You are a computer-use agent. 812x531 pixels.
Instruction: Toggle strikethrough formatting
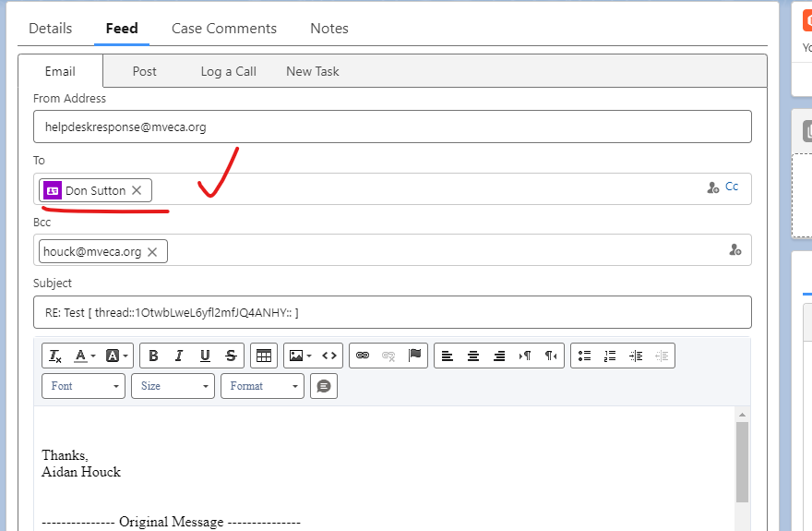[231, 356]
